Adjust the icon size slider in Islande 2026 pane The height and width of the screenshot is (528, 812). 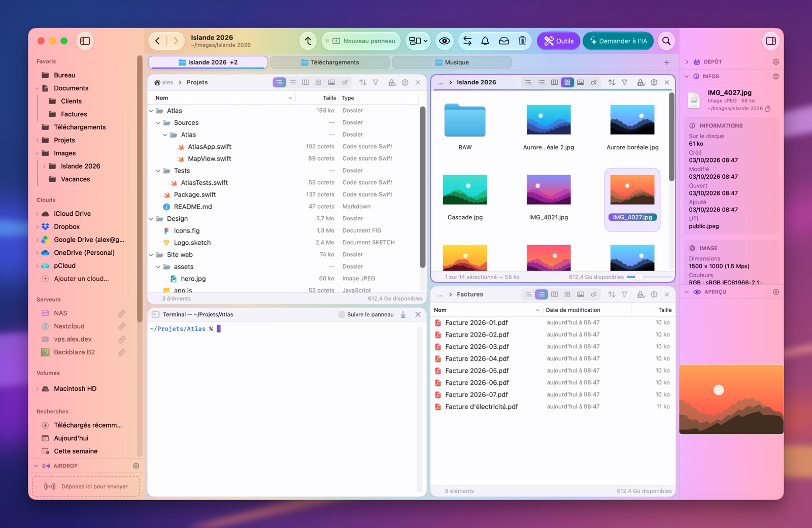[x=649, y=277]
